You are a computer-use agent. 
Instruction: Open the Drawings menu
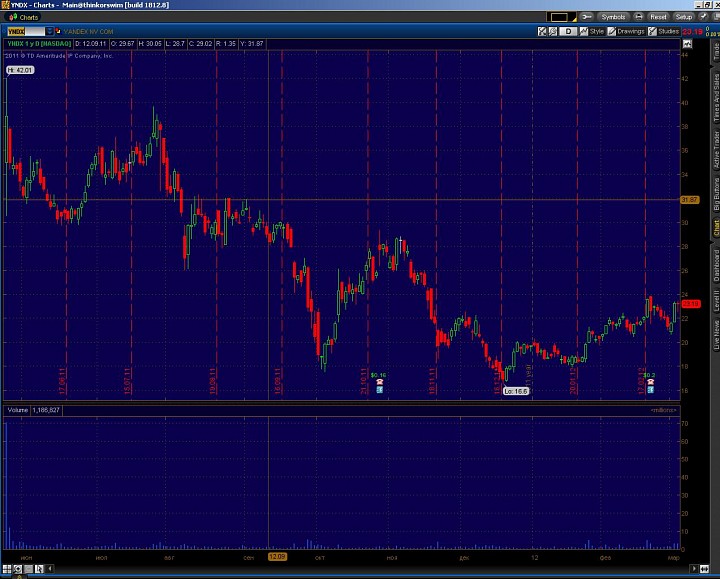pyautogui.click(x=626, y=31)
